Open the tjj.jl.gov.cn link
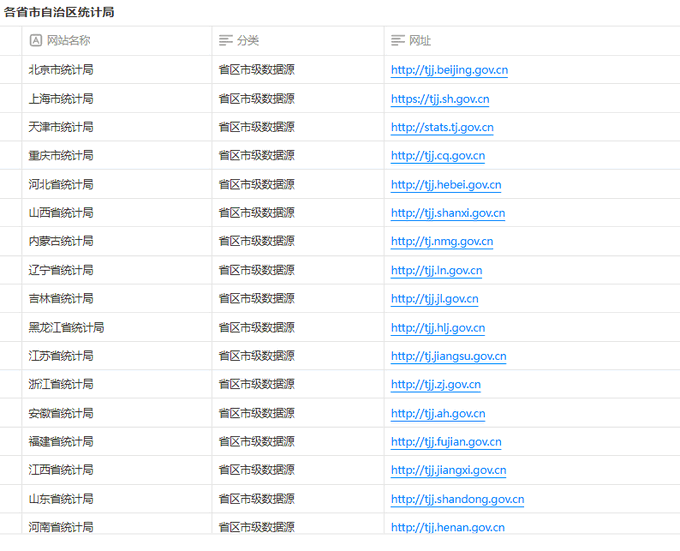The width and height of the screenshot is (680, 551). click(x=435, y=299)
